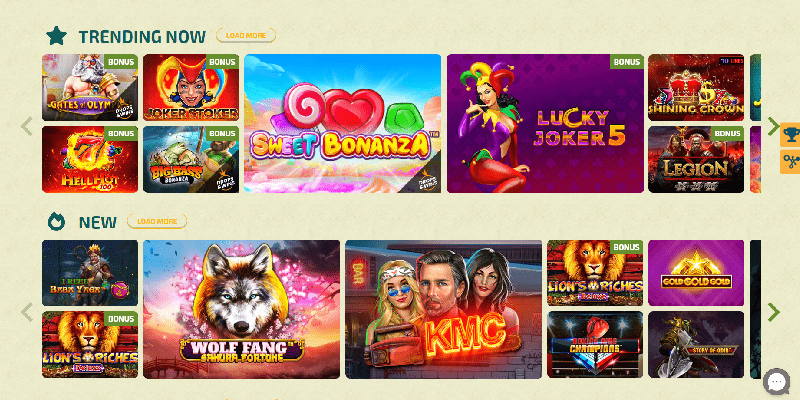800x400 pixels.
Task: Click the trophy icon on right edge
Action: pos(790,135)
